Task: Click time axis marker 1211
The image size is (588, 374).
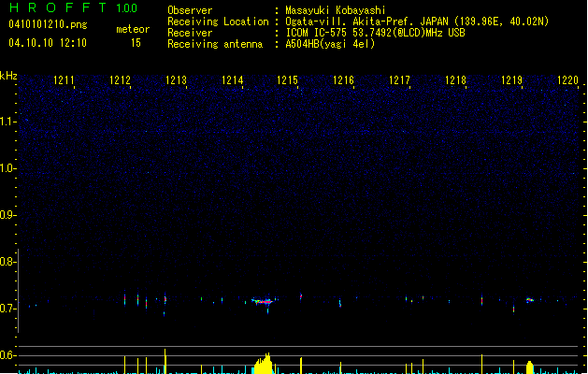Action: 64,80
